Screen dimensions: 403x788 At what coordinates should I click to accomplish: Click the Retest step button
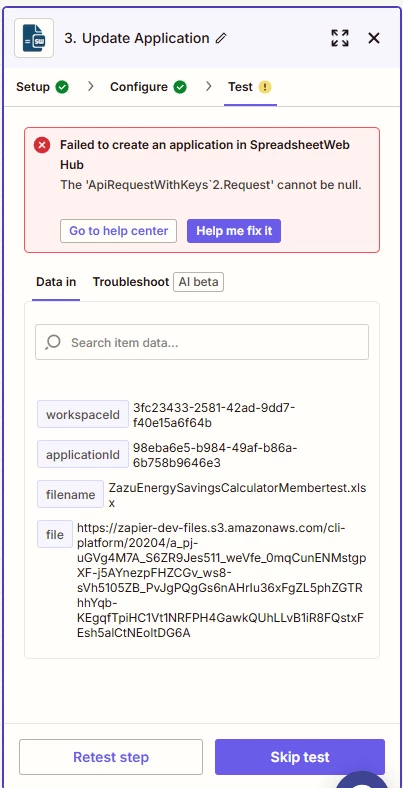coord(111,757)
